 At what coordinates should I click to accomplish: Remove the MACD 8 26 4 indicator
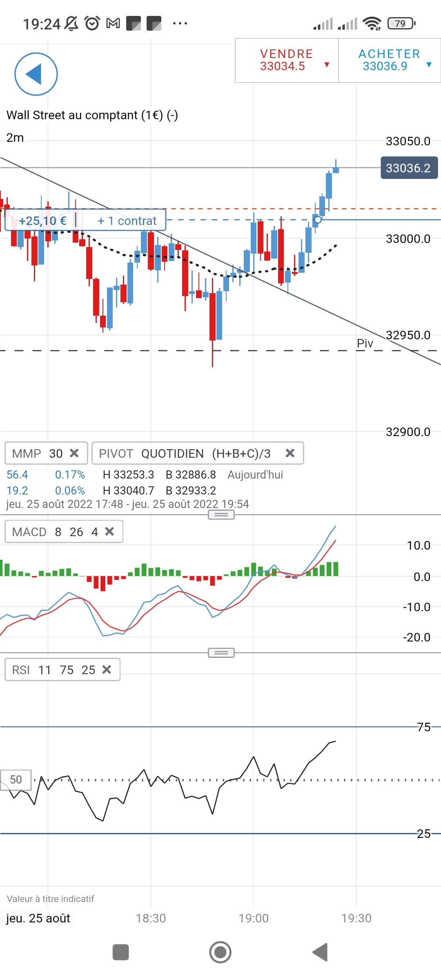109,532
